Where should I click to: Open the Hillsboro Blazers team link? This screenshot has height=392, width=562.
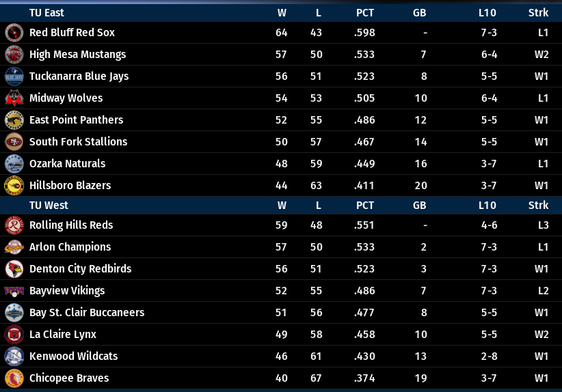click(x=70, y=186)
